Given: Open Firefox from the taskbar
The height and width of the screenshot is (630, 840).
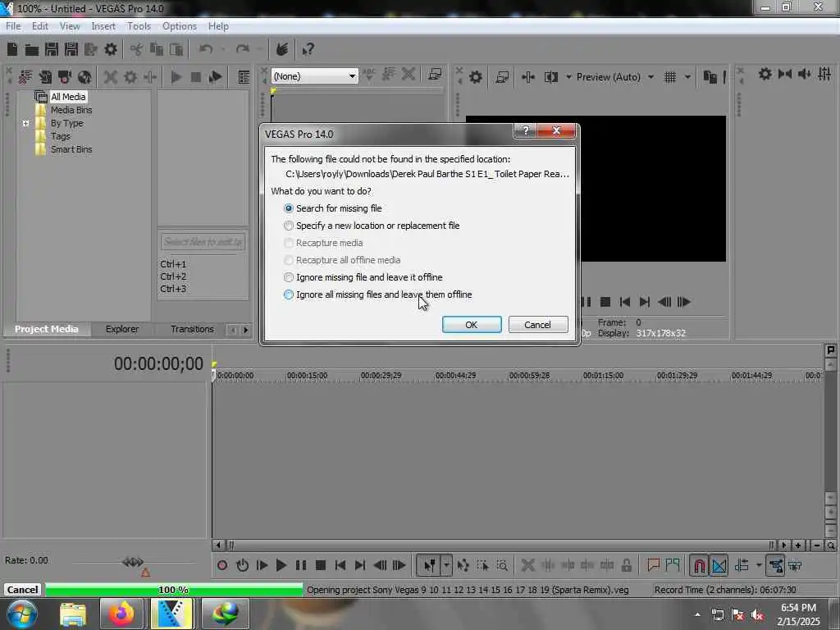Looking at the screenshot, I should tap(121, 614).
